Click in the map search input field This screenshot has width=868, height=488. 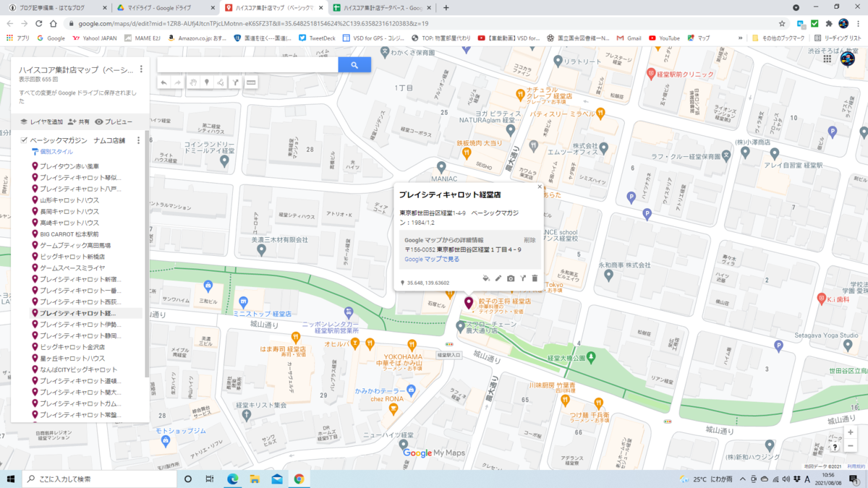(247, 65)
